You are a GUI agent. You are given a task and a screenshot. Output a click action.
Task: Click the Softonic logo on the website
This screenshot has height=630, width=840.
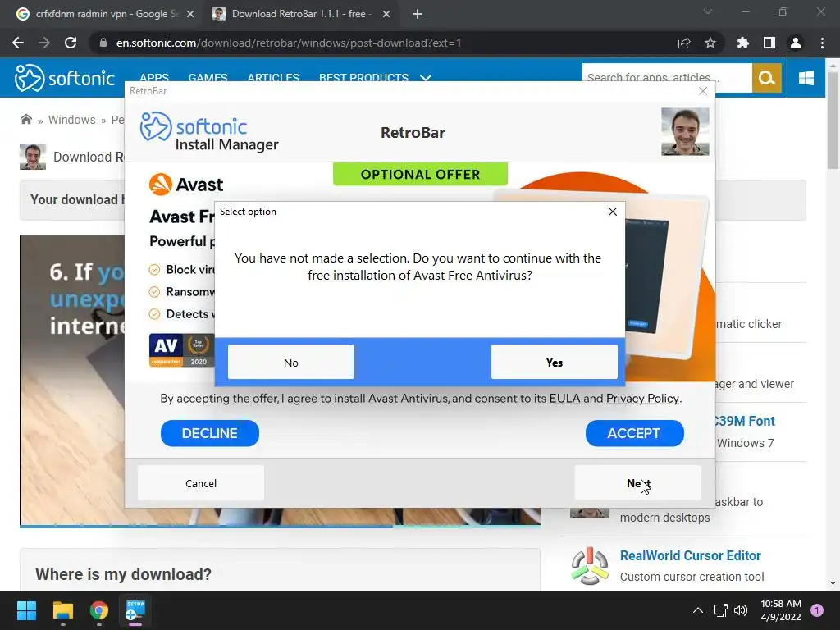(64, 78)
